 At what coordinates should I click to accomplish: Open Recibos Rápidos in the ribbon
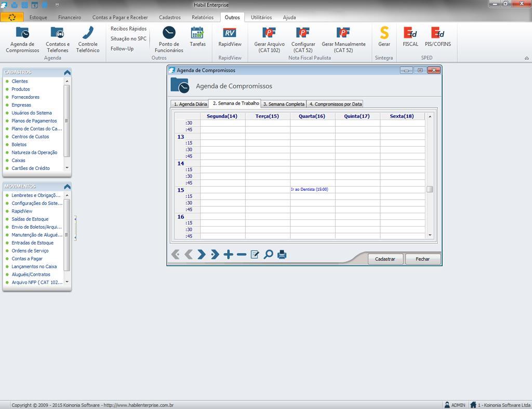click(129, 29)
